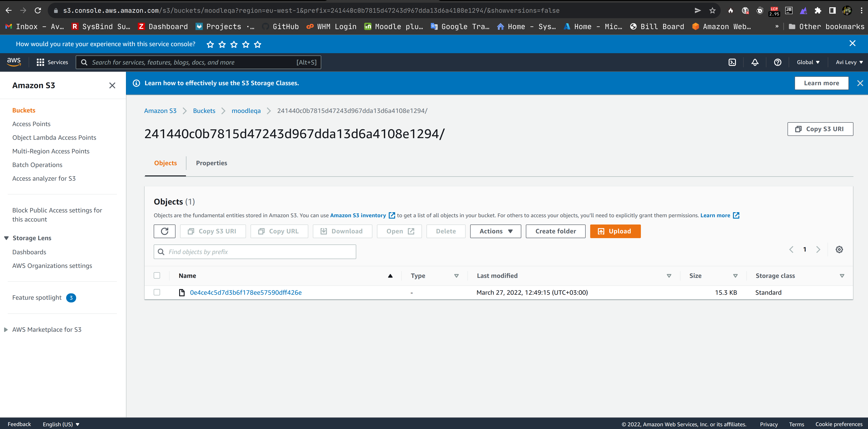This screenshot has height=429, width=868.
Task: Open object 0e4ce4c5d7d3b6f178ee57590dff426e link
Action: [x=246, y=292]
